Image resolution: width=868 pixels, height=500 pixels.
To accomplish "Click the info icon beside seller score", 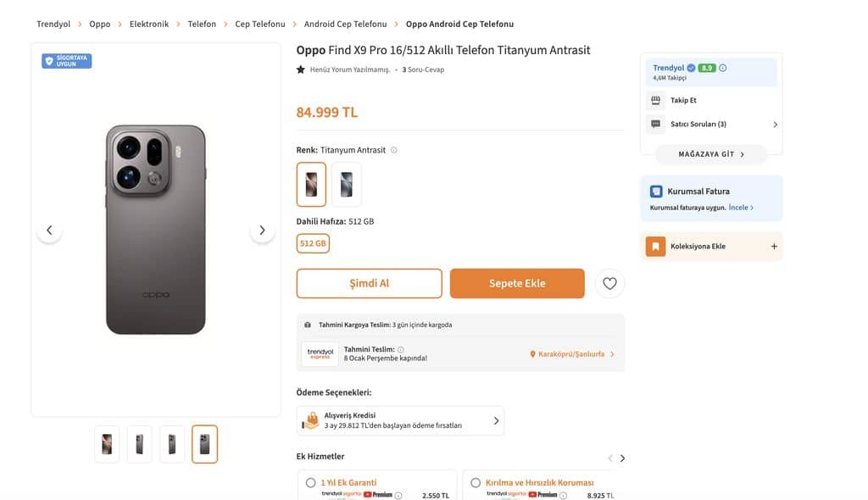I will [723, 68].
